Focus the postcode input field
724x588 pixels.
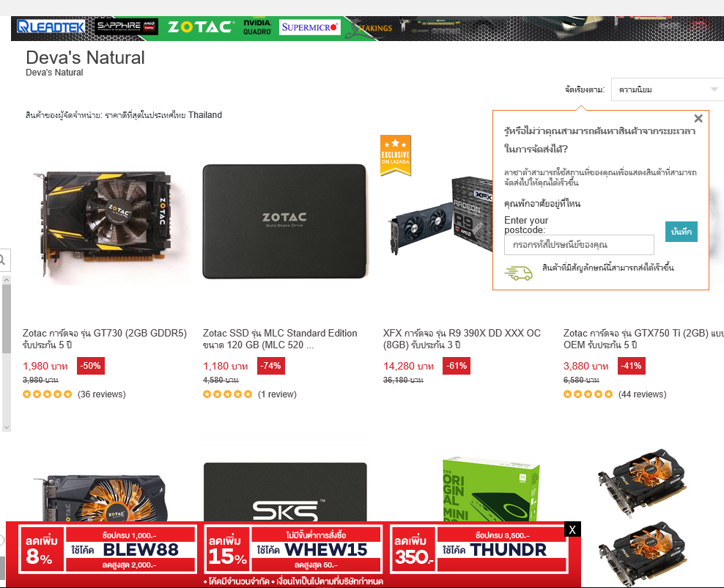click(x=579, y=245)
